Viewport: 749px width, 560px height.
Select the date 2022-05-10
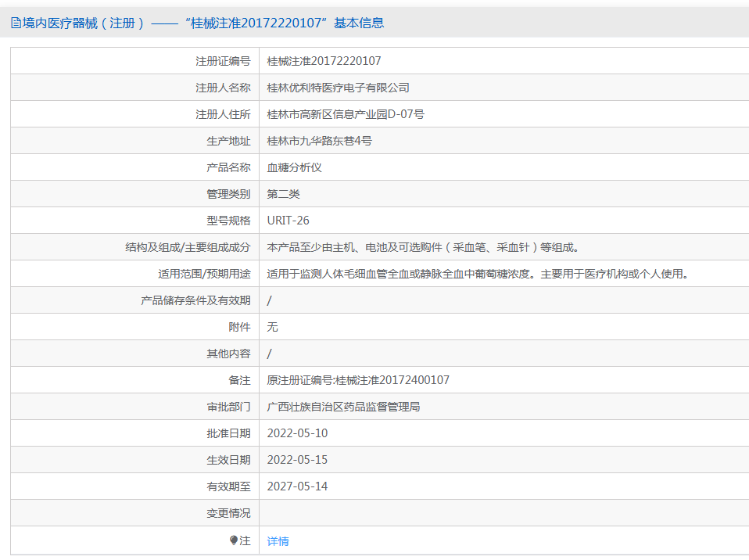[x=297, y=433]
